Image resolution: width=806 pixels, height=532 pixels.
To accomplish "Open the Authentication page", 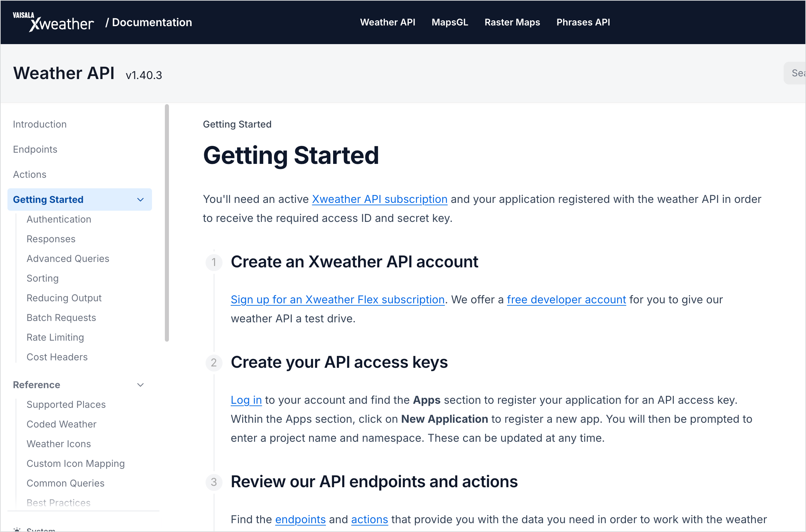I will 59,219.
